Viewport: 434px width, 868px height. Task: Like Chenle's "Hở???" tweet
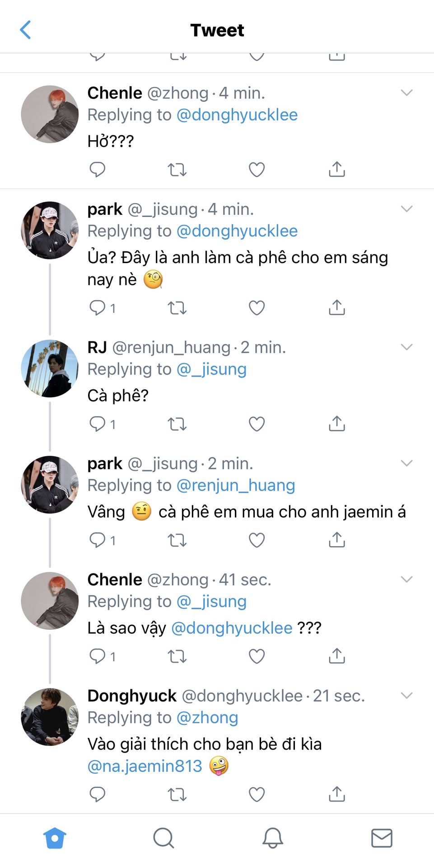[257, 170]
